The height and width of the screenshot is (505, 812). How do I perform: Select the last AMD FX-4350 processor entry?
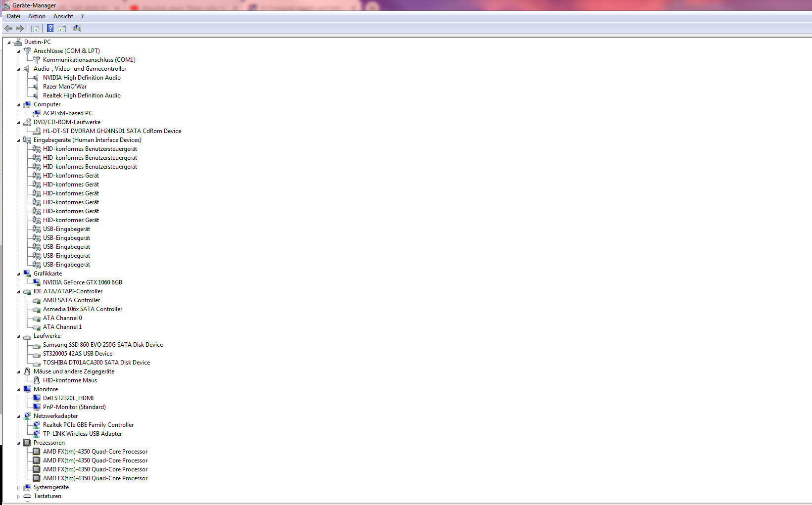tap(95, 478)
